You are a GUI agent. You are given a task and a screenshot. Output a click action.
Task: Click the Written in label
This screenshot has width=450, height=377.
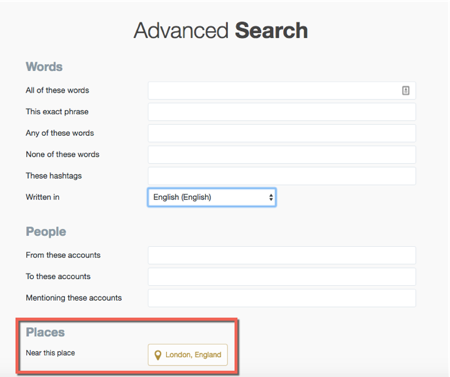point(43,197)
